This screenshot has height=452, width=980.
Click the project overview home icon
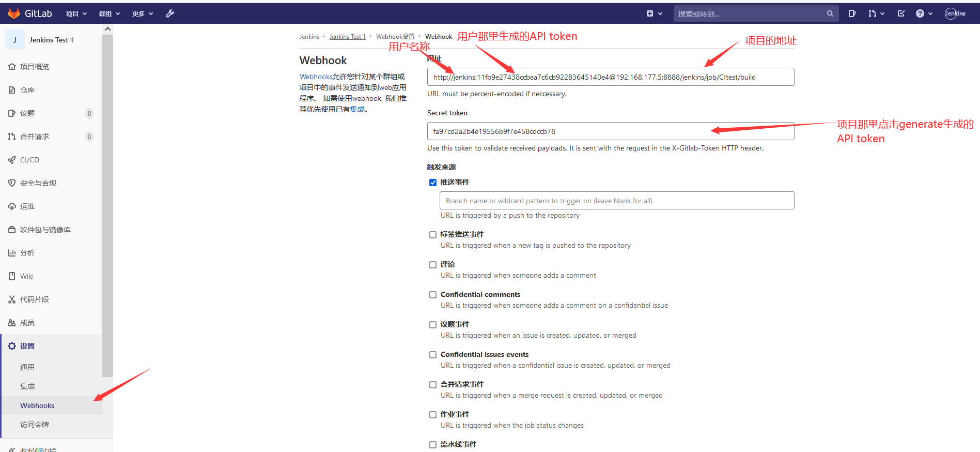12,67
